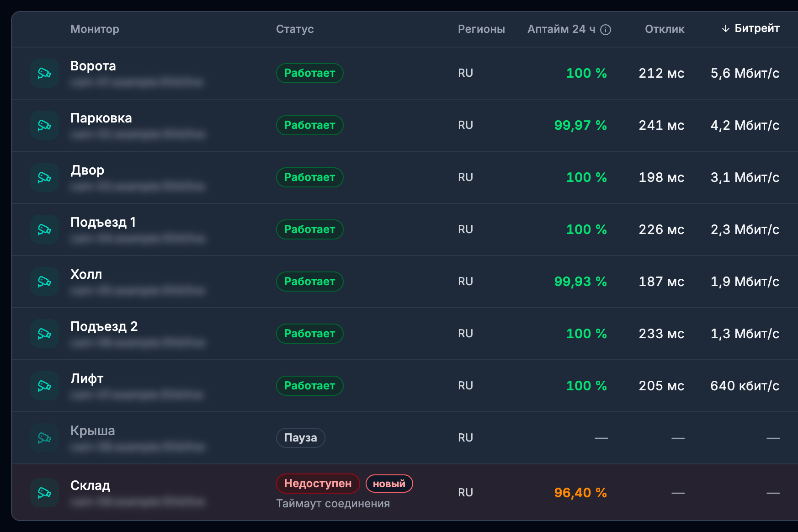
Task: Sort by the Битрейт column header
Action: coord(750,28)
